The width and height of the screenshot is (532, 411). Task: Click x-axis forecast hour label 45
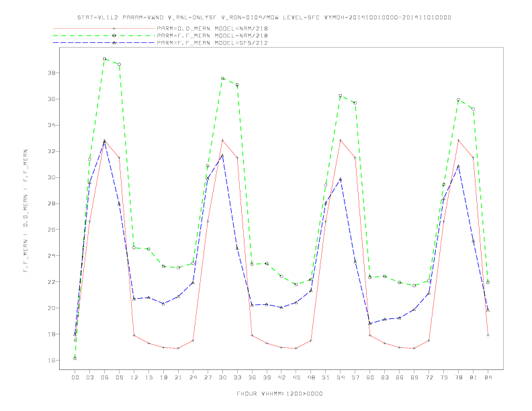(296, 377)
